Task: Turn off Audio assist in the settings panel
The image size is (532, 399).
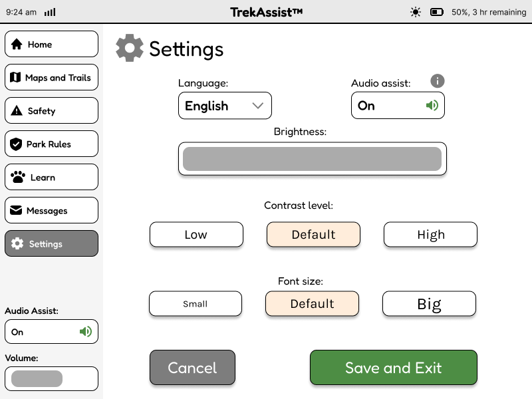Action: coord(398,105)
